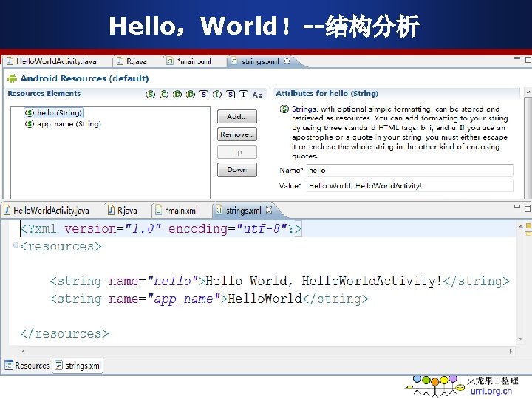Minimize the upper editor pane
Image resolution: width=532 pixels, height=399 pixels.
[x=517, y=58]
